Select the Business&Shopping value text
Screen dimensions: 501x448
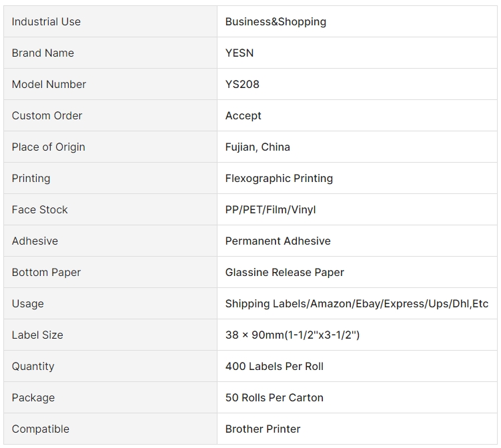(276, 22)
